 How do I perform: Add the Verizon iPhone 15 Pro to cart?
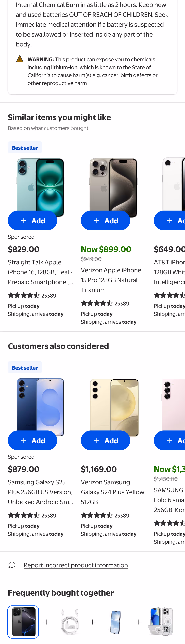click(105, 220)
